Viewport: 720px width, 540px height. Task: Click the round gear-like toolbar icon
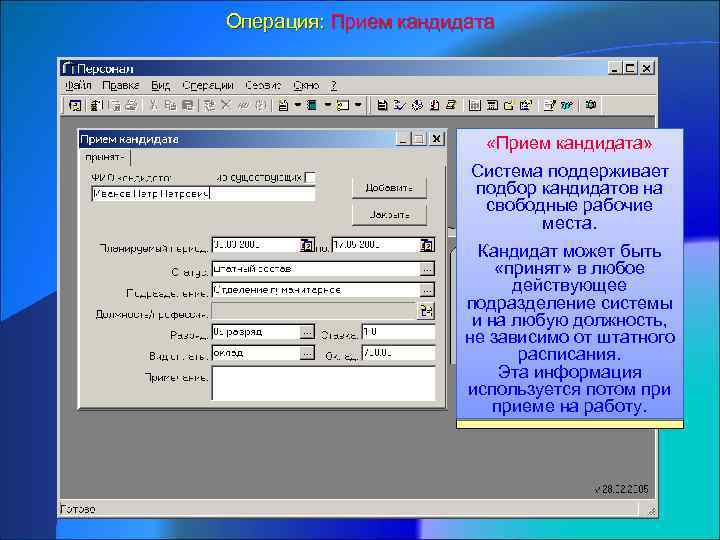point(417,105)
